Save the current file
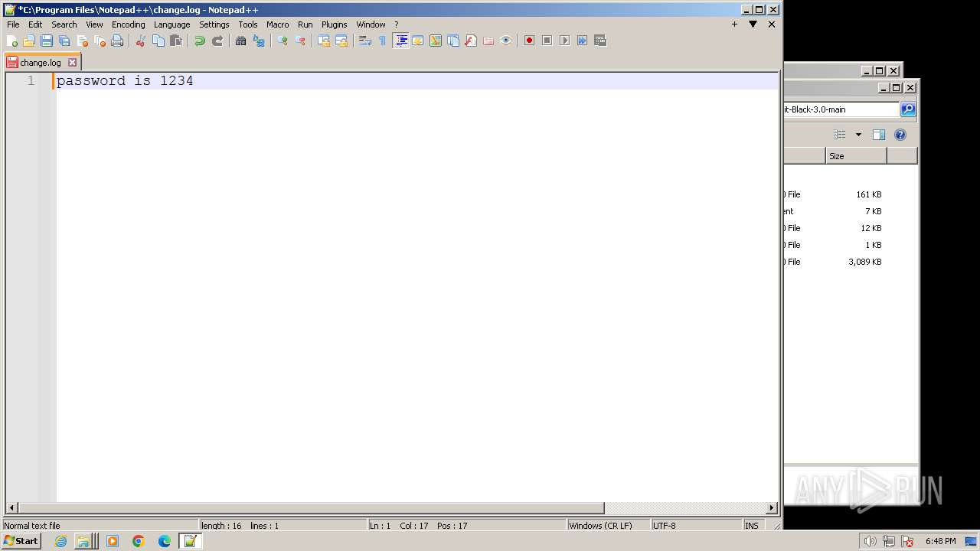The height and width of the screenshot is (551, 980). (47, 41)
